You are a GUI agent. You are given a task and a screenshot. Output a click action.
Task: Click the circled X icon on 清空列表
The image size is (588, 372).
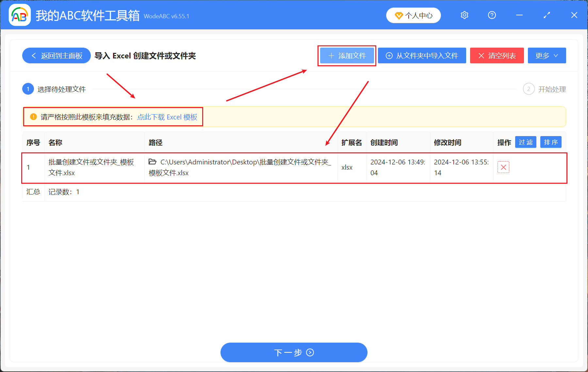tap(481, 55)
